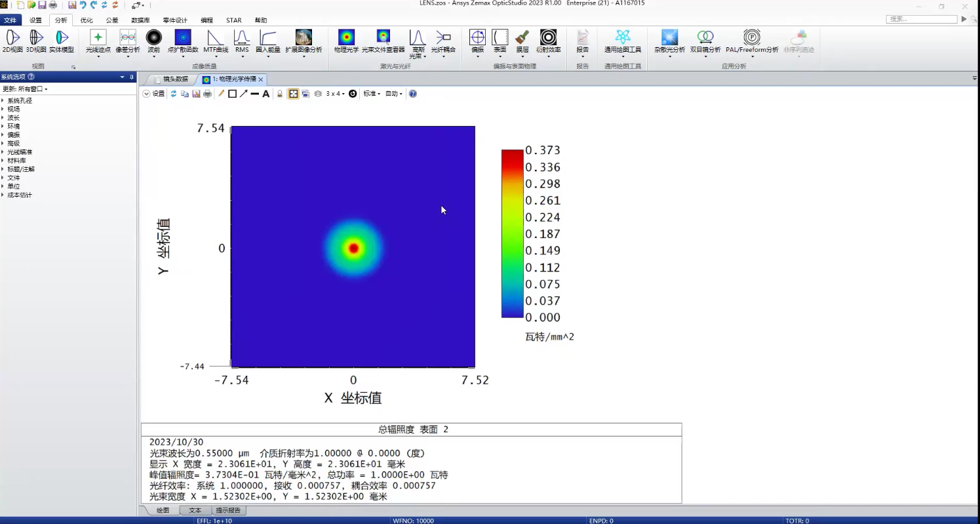Expand the 视场 tree node
This screenshot has height=524, width=980.
pyautogui.click(x=3, y=109)
